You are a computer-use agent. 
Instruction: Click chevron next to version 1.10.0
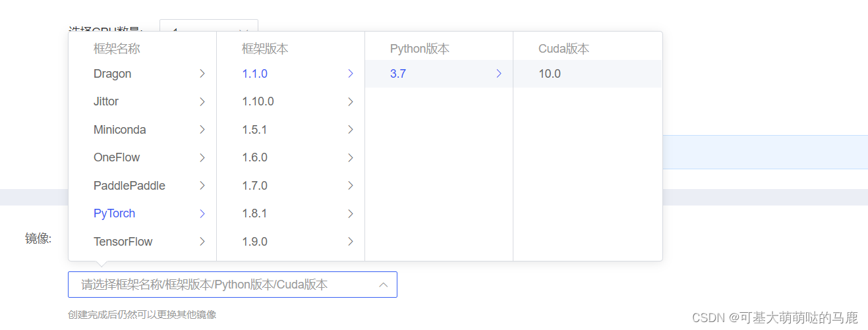pos(351,101)
